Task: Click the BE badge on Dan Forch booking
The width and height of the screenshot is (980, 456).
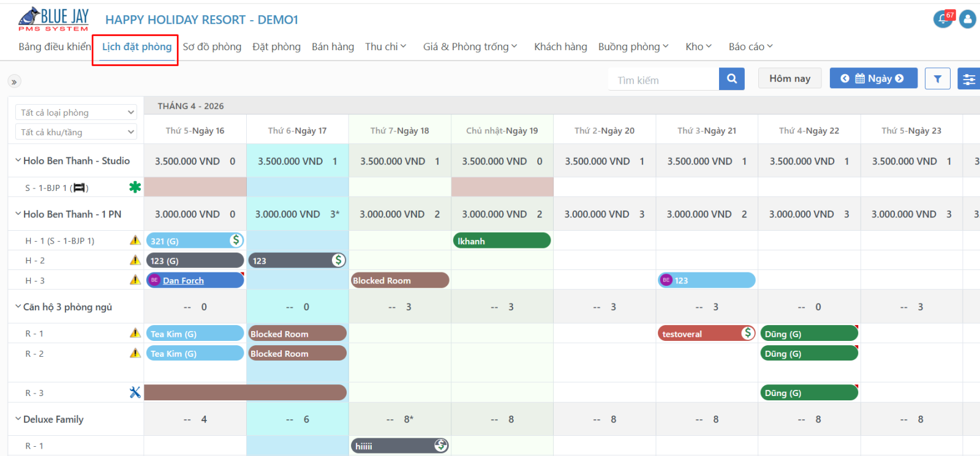Action: (154, 280)
